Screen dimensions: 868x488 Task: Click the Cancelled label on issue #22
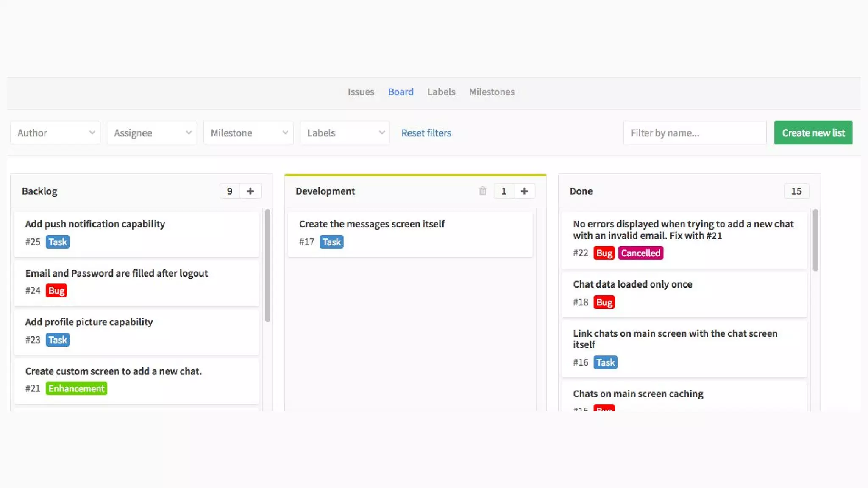point(640,253)
